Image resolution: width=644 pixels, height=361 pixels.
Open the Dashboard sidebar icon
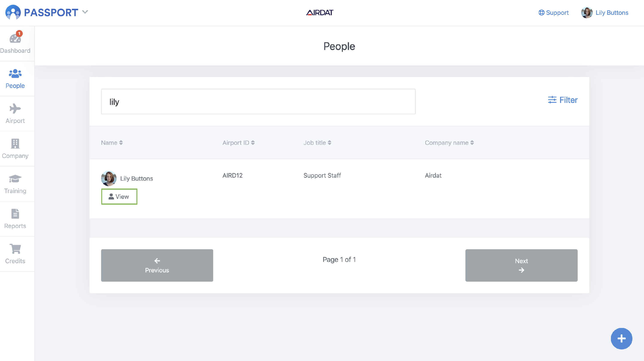point(15,39)
